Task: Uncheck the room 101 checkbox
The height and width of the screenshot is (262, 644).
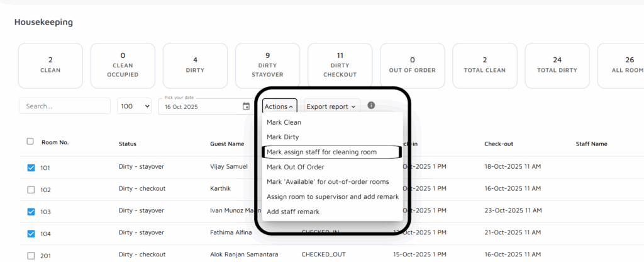Action: 31,168
